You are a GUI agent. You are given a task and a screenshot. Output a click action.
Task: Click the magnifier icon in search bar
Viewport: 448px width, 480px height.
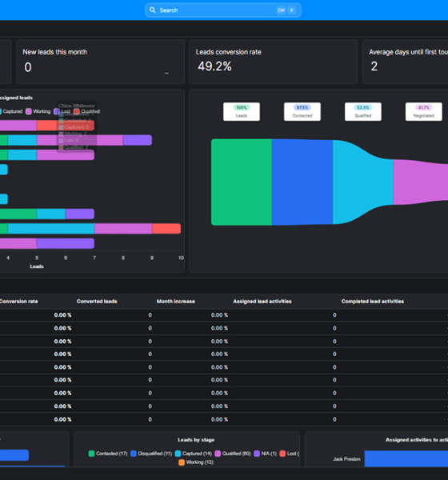153,10
